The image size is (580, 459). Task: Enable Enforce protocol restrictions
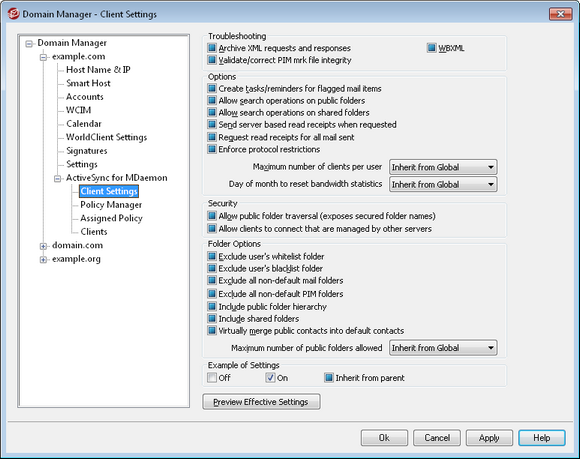[x=212, y=149]
